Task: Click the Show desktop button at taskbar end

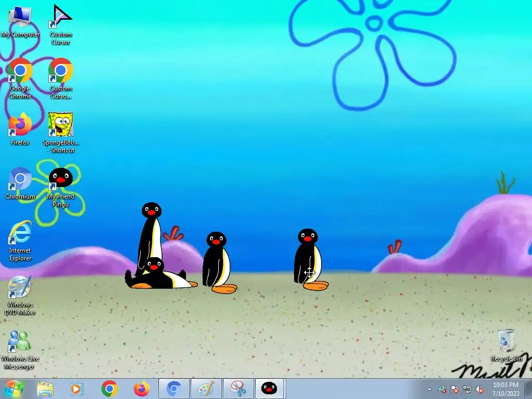Action: click(528, 389)
